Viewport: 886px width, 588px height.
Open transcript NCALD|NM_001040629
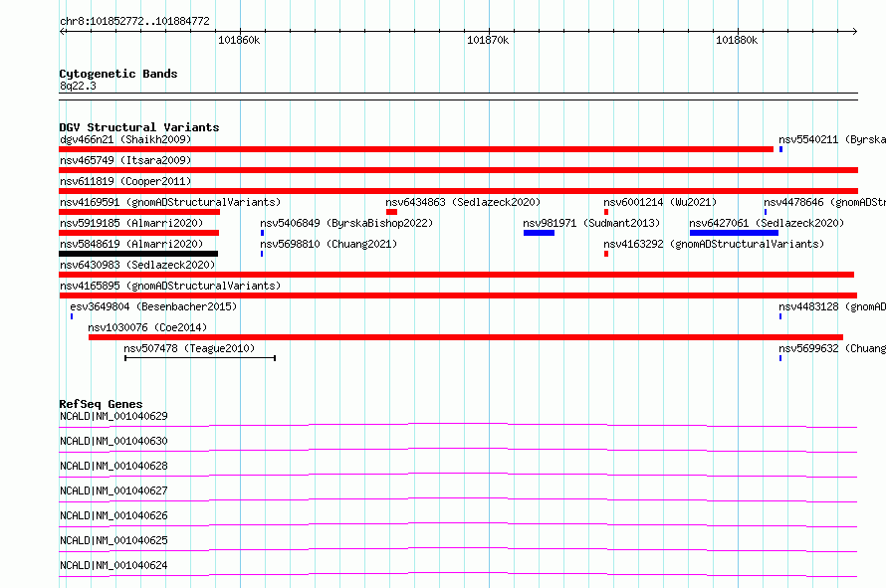point(113,416)
